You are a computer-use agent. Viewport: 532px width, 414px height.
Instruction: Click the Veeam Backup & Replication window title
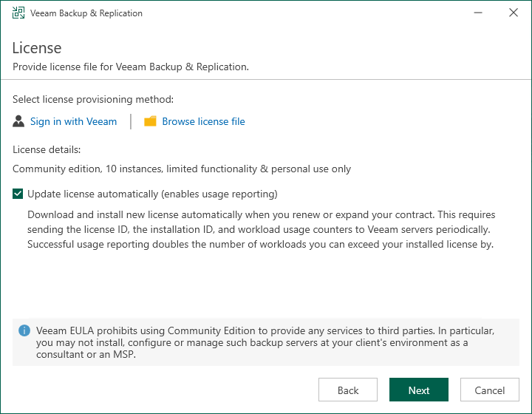pyautogui.click(x=86, y=13)
